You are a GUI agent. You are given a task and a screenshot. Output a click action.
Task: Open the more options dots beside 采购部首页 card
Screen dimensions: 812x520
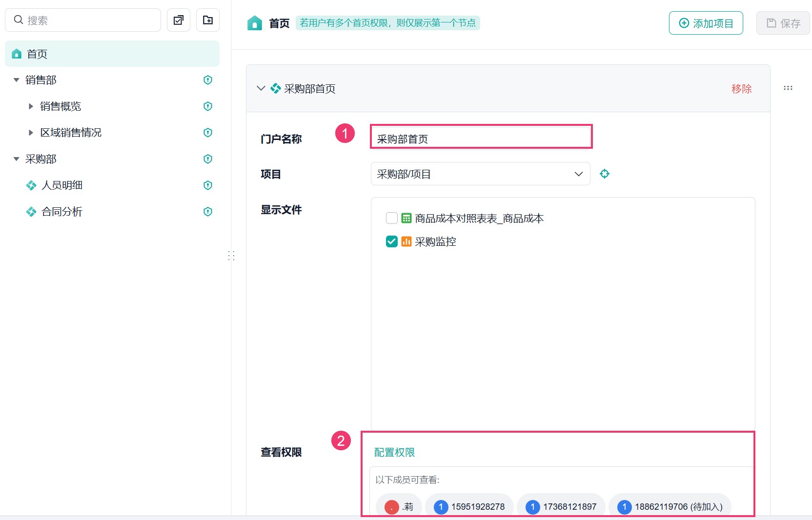click(x=788, y=88)
